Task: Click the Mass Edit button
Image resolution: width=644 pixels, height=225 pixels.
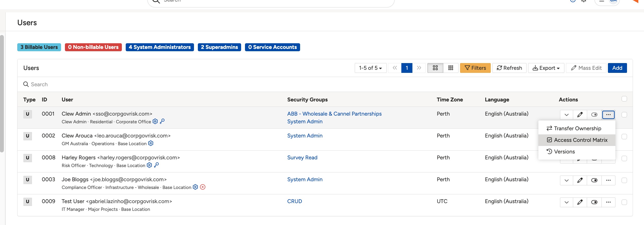Action: (x=586, y=68)
